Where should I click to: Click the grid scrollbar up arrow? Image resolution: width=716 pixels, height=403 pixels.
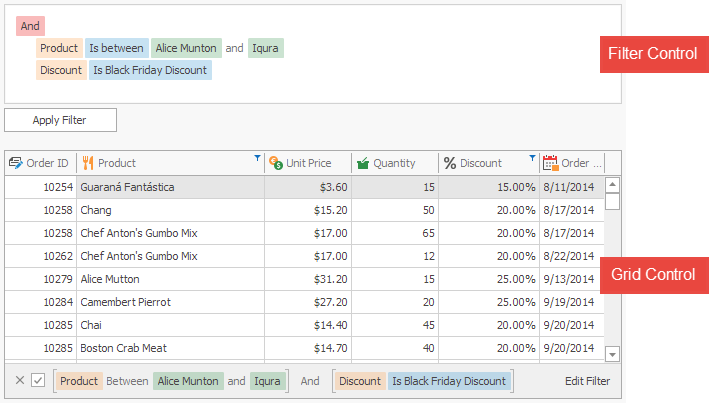pos(612,185)
